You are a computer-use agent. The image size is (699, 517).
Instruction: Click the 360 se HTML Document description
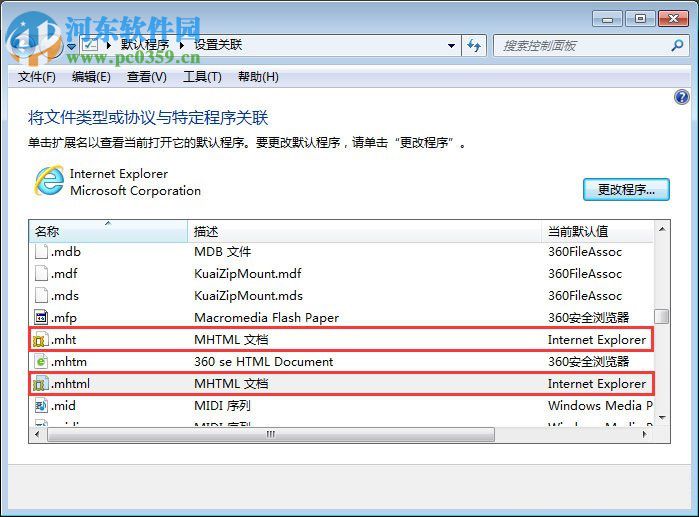[x=263, y=361]
